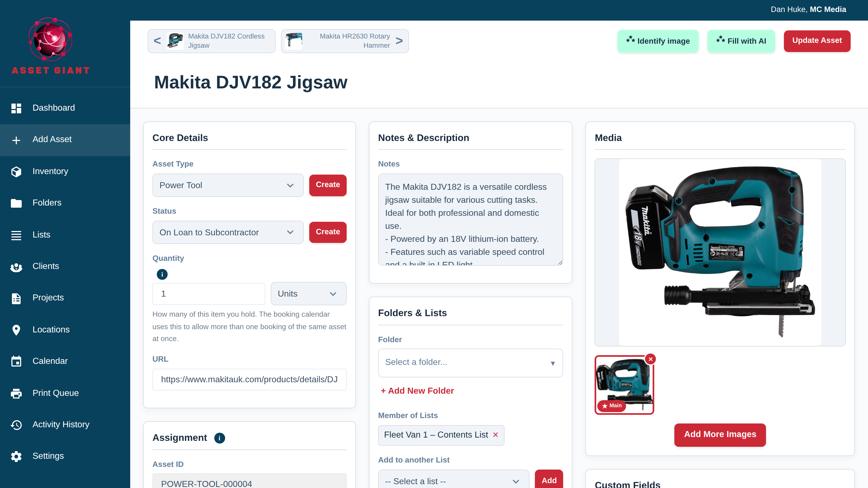Open the Units dropdown
Screen dimensions: 868x488
click(x=308, y=294)
